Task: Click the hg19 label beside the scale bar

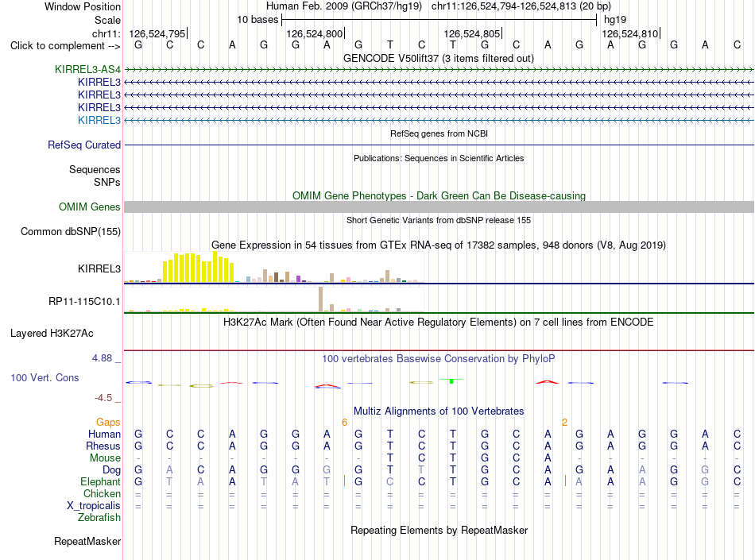Action: pos(615,20)
